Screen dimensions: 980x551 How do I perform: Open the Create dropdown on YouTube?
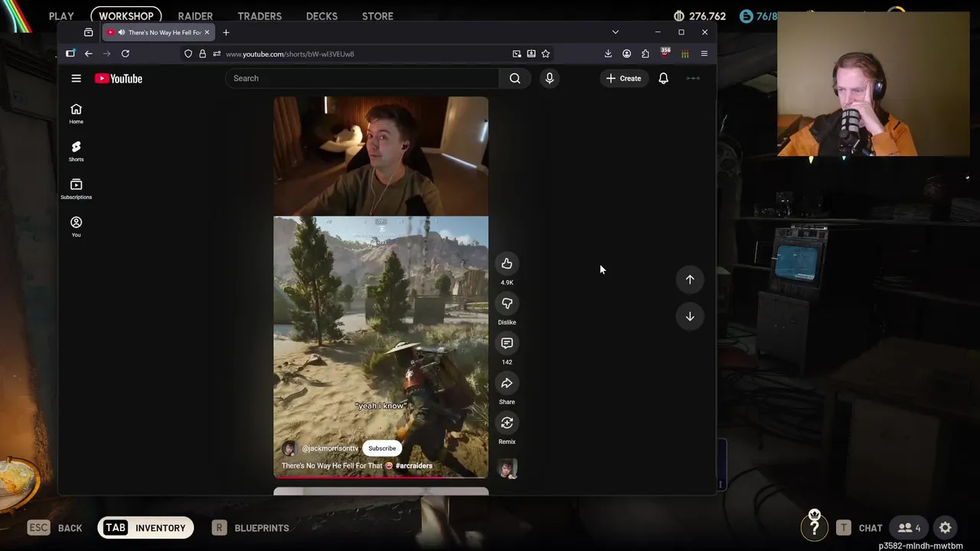tap(623, 78)
